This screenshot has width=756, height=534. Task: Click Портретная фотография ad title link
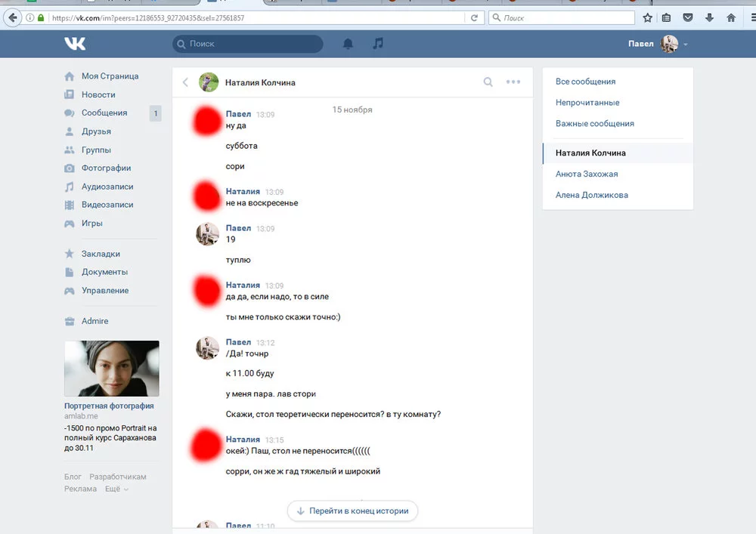click(x=109, y=406)
